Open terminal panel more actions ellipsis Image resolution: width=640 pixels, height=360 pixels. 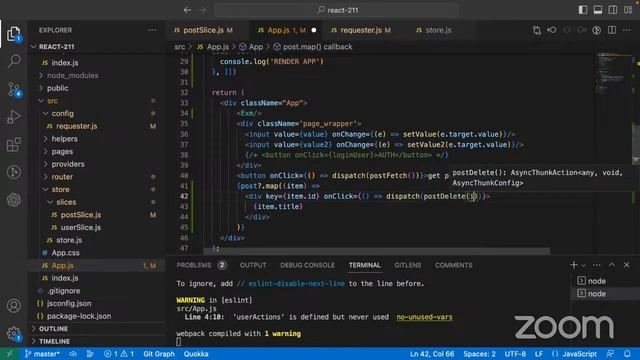tap(596, 265)
